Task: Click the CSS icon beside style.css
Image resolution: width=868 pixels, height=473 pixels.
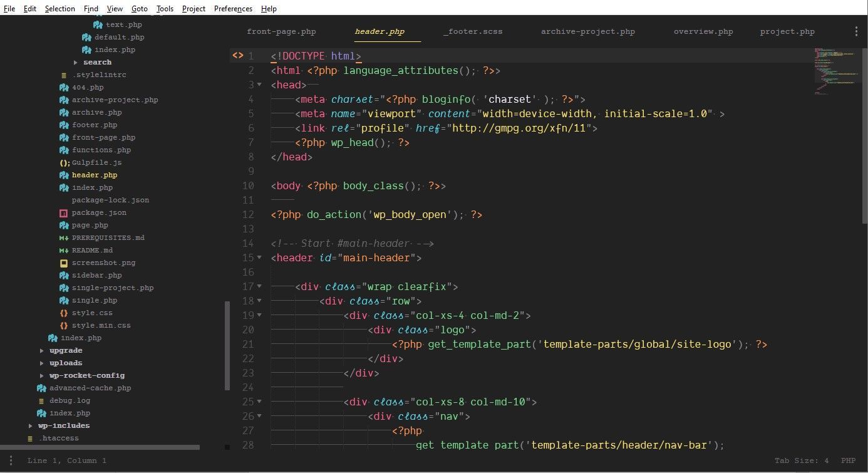Action: [x=64, y=313]
